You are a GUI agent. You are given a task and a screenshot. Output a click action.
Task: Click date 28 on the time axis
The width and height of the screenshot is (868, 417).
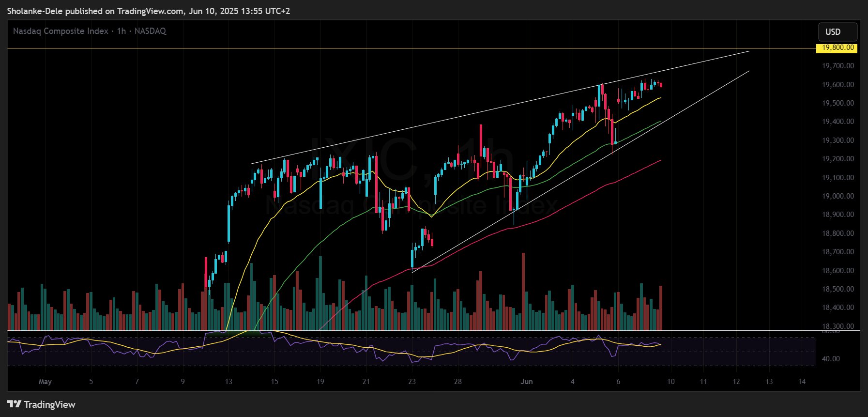point(457,382)
